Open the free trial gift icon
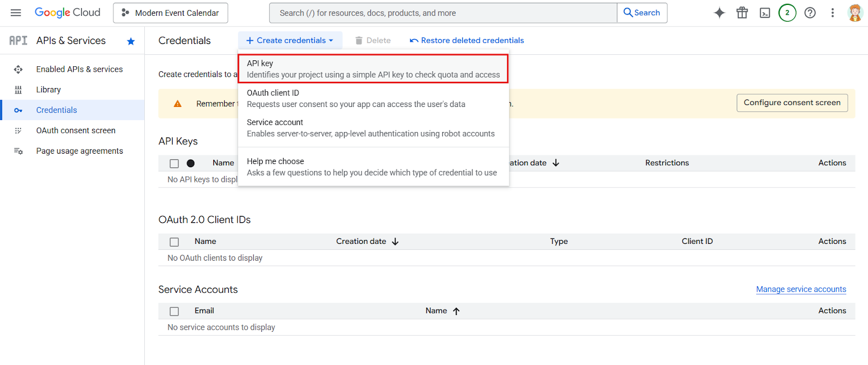Screen dimensions: 868x365 tap(742, 13)
